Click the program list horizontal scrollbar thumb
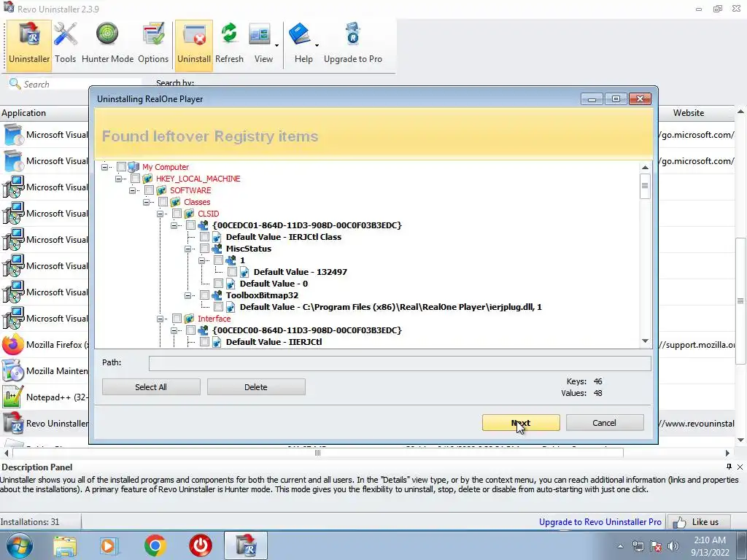The image size is (747, 560). 318,453
